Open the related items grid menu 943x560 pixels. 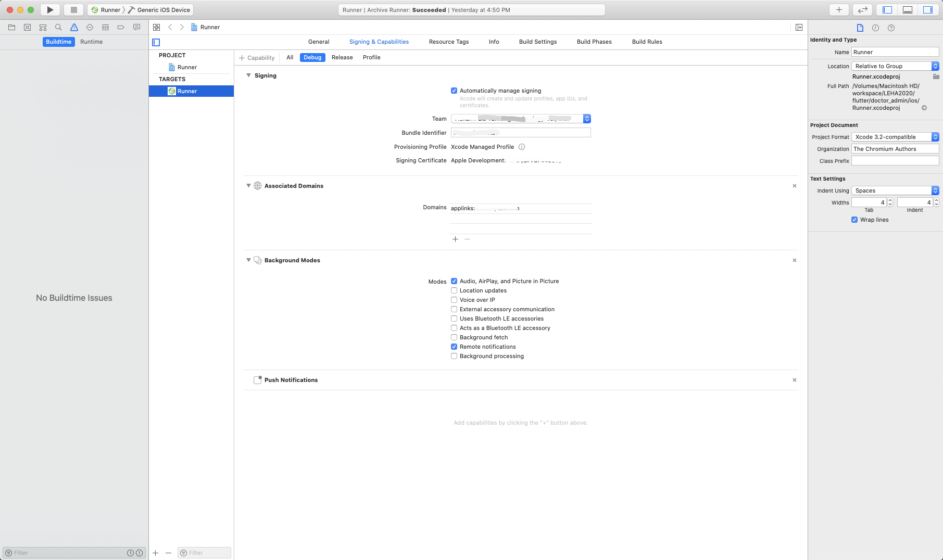pyautogui.click(x=156, y=27)
